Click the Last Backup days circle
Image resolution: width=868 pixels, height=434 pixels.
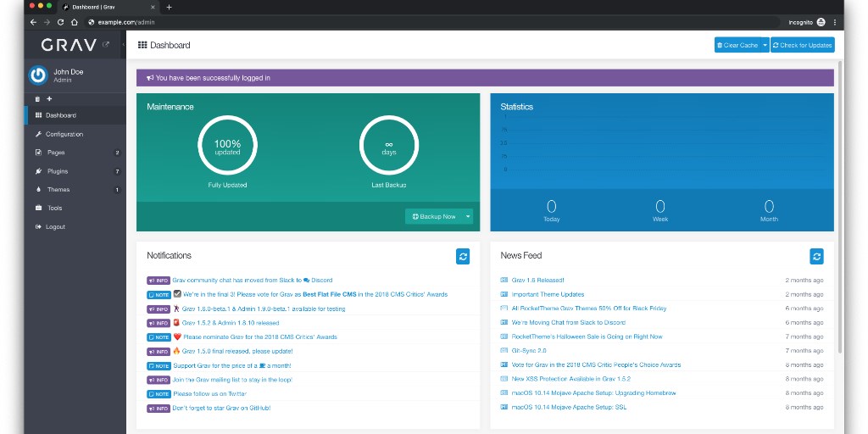[389, 145]
